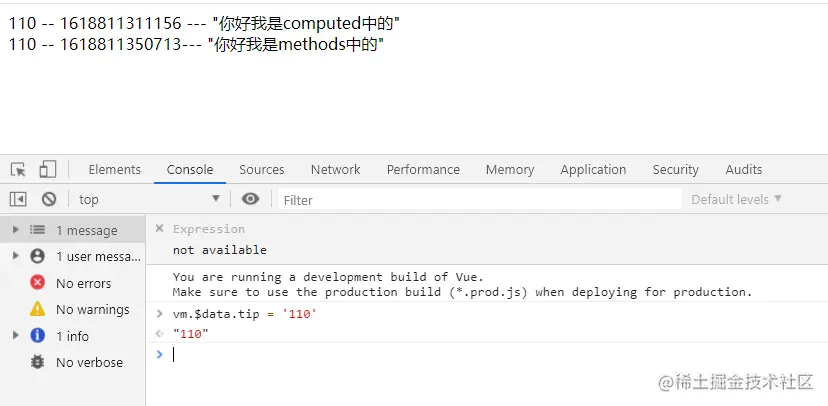Clear the console with the ban icon
The image size is (828, 406).
pos(48,199)
